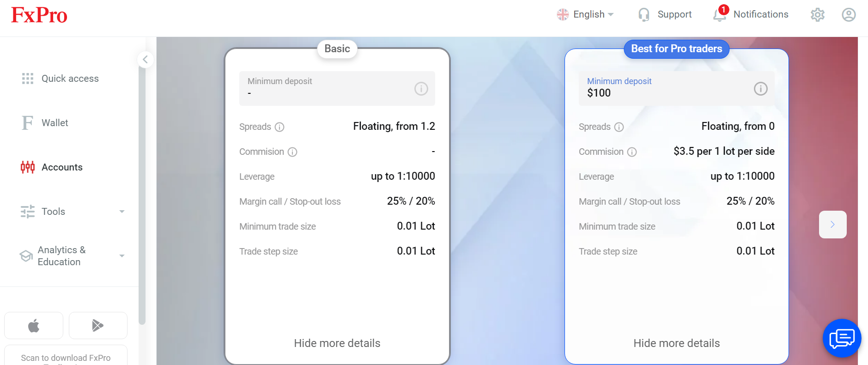Expand the Tools menu arrow
The image size is (868, 365).
pos(122,212)
